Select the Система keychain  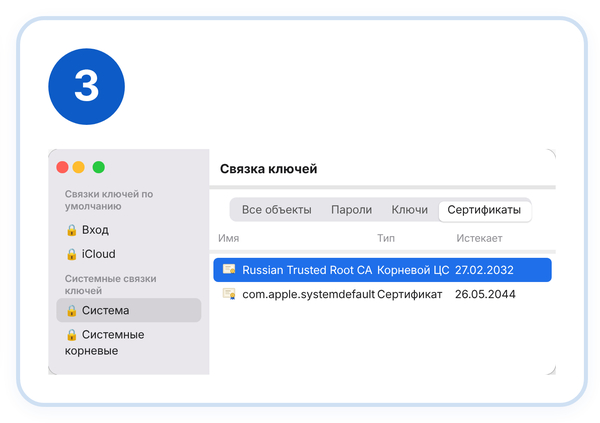128,310
